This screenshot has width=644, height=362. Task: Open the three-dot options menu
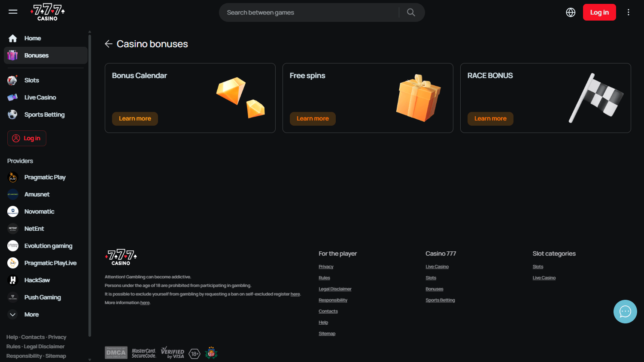pyautogui.click(x=628, y=12)
